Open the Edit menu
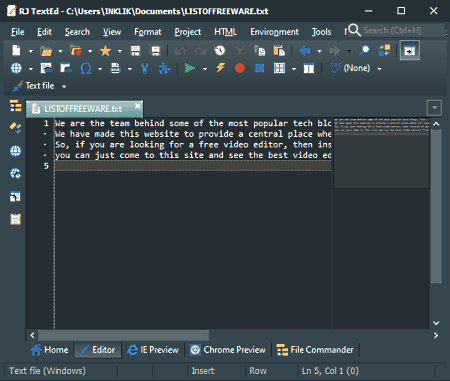 click(x=44, y=32)
